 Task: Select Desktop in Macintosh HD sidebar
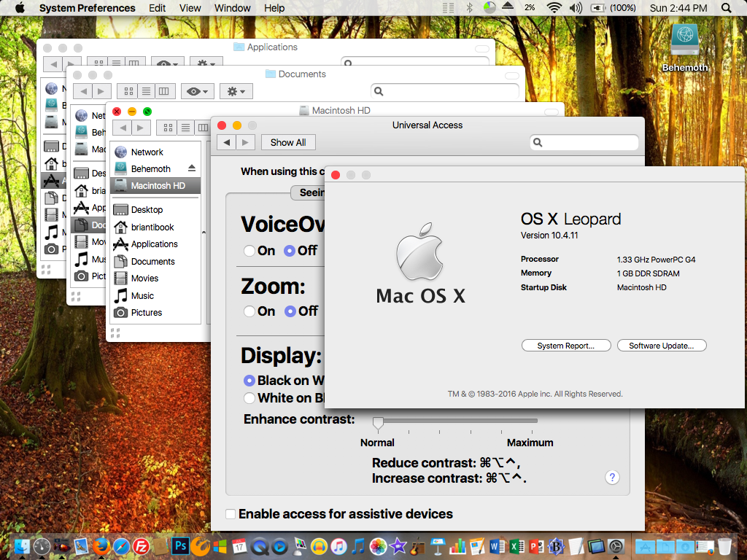(155, 209)
